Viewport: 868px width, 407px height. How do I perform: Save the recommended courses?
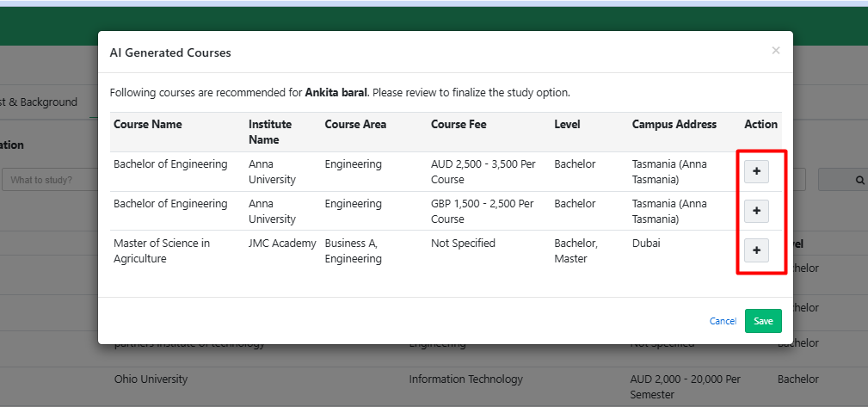coord(763,321)
